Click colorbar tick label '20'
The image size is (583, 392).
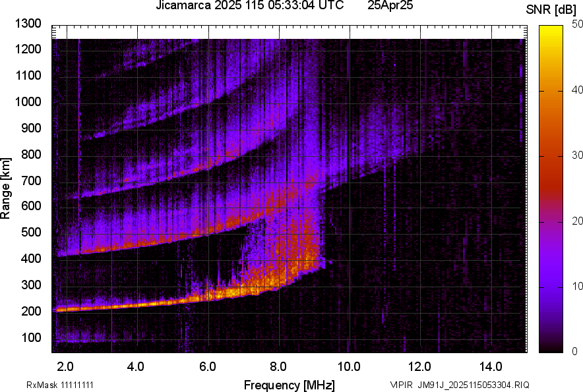(x=576, y=221)
